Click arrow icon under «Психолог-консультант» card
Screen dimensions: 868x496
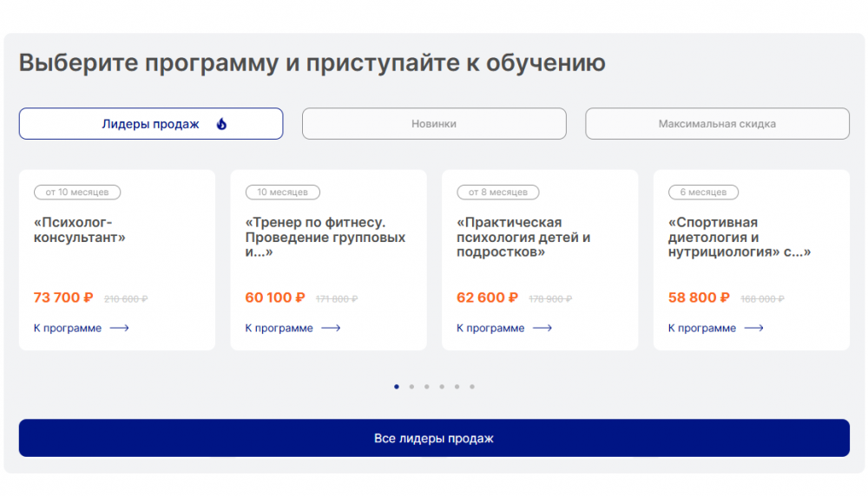(120, 329)
